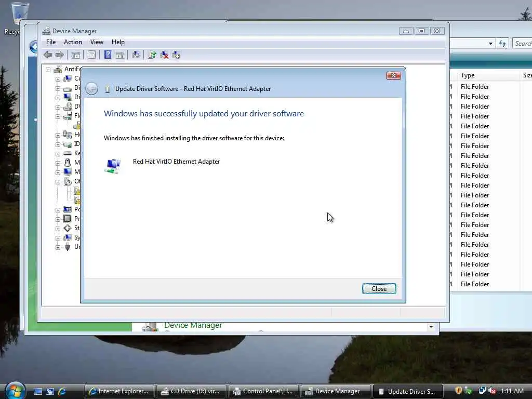Screen dimensions: 532x399
Task: Select the mouse icon in the device tree
Action: 68,163
